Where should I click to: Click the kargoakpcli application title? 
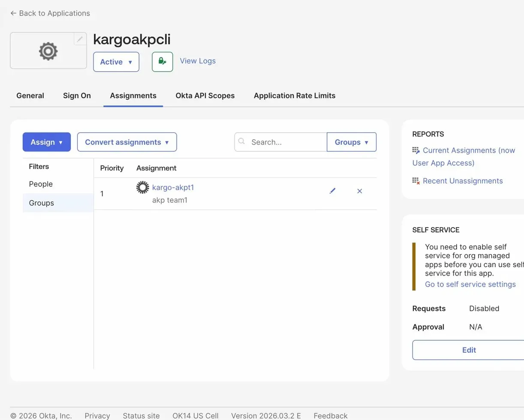tap(132, 39)
